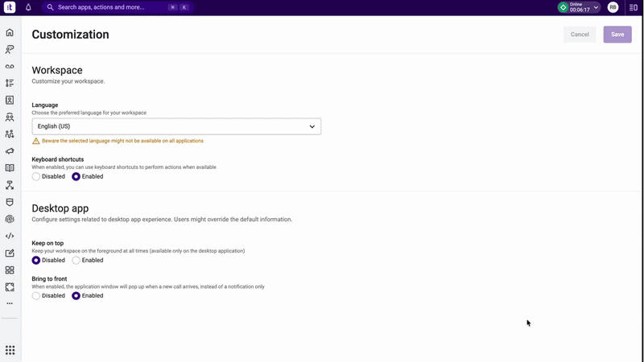Click the Keep on top label

pos(47,243)
